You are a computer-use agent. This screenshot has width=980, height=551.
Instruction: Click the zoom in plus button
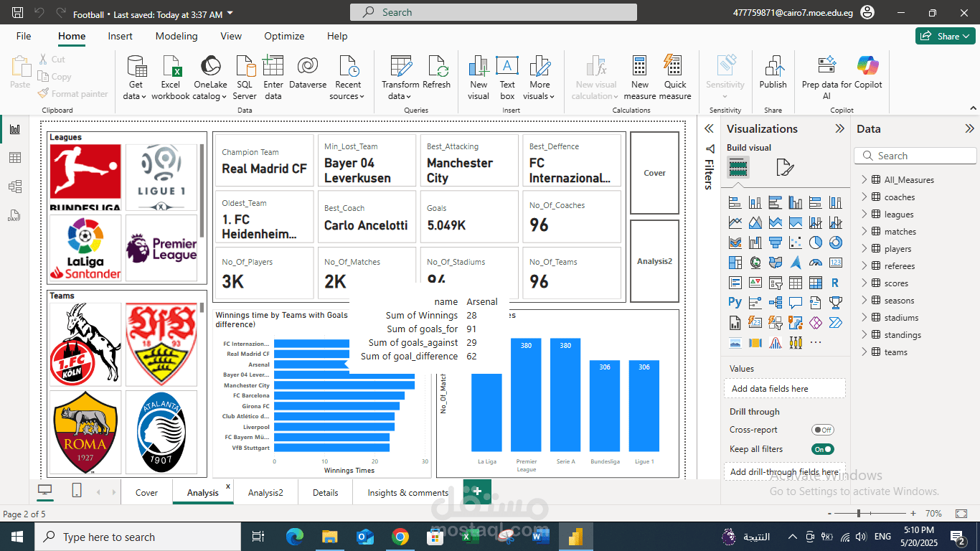[x=913, y=514]
